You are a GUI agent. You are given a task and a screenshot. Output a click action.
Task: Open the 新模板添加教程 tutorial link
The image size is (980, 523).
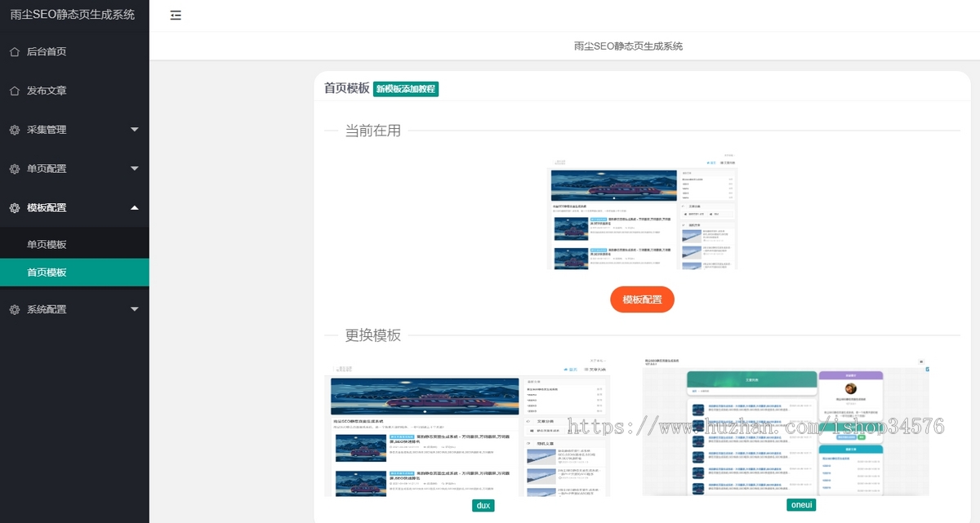(x=406, y=89)
